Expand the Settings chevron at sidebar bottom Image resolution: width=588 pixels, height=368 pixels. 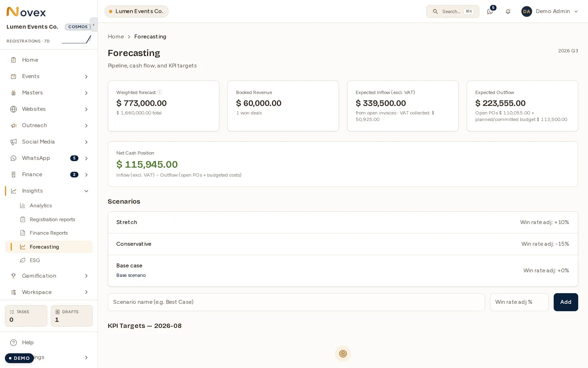click(86, 358)
